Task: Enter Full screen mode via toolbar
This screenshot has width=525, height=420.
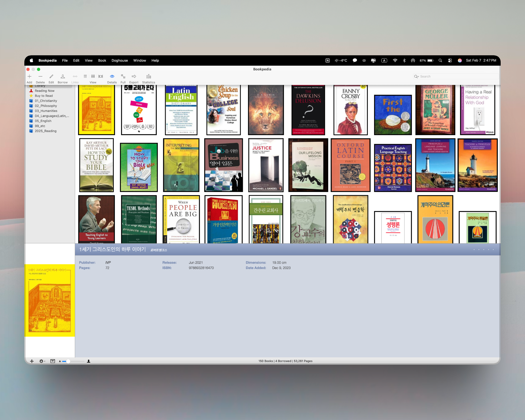Action: tap(123, 77)
